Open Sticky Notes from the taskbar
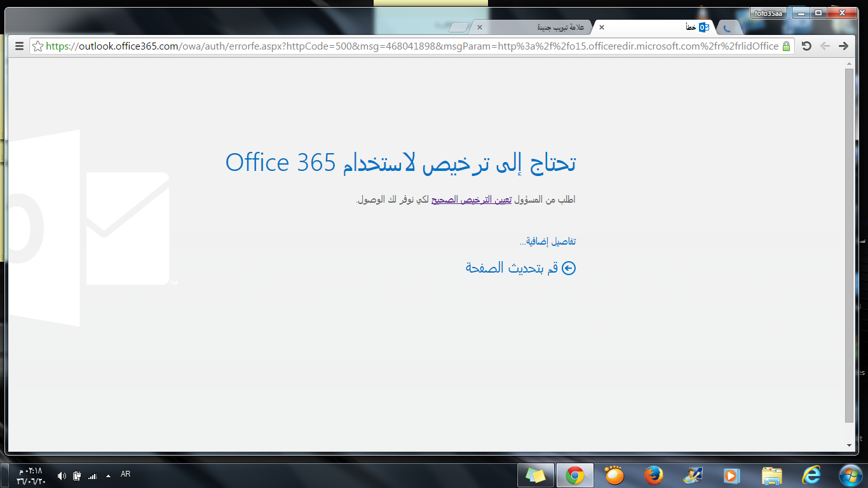Viewport: 868px width, 488px height. [536, 475]
